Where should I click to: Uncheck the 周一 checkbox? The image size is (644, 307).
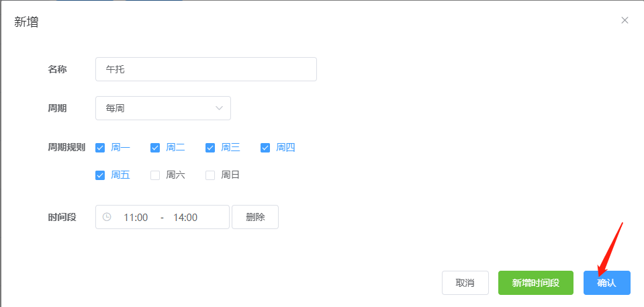[x=100, y=148]
